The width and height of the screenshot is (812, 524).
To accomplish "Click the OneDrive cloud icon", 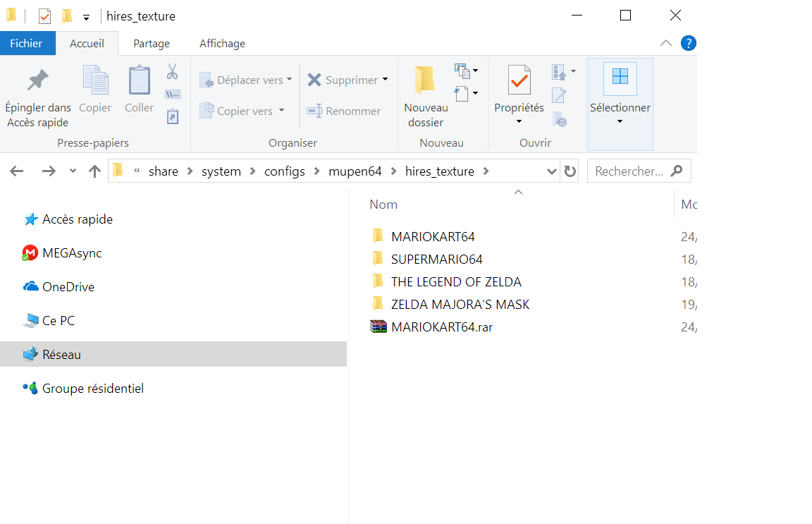I will pyautogui.click(x=30, y=286).
